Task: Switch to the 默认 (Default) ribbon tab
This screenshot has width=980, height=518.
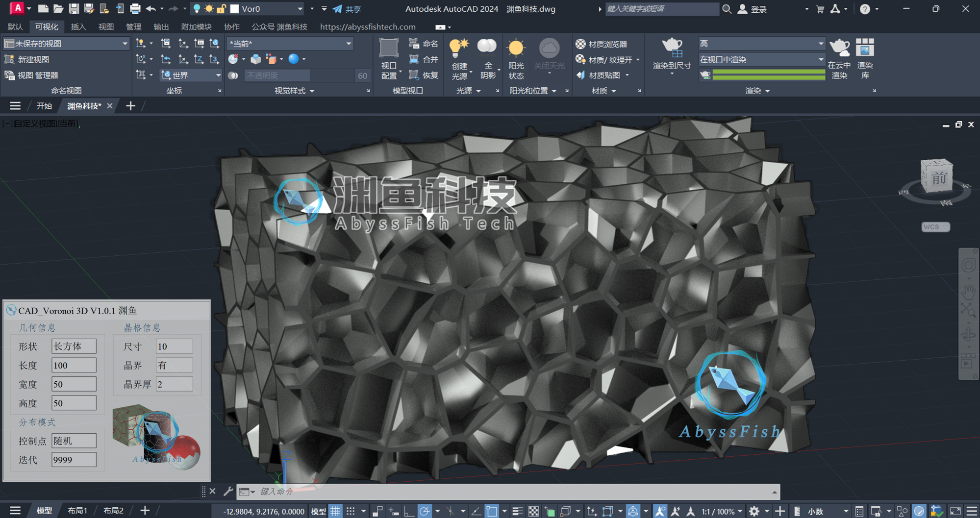Action: pos(15,27)
